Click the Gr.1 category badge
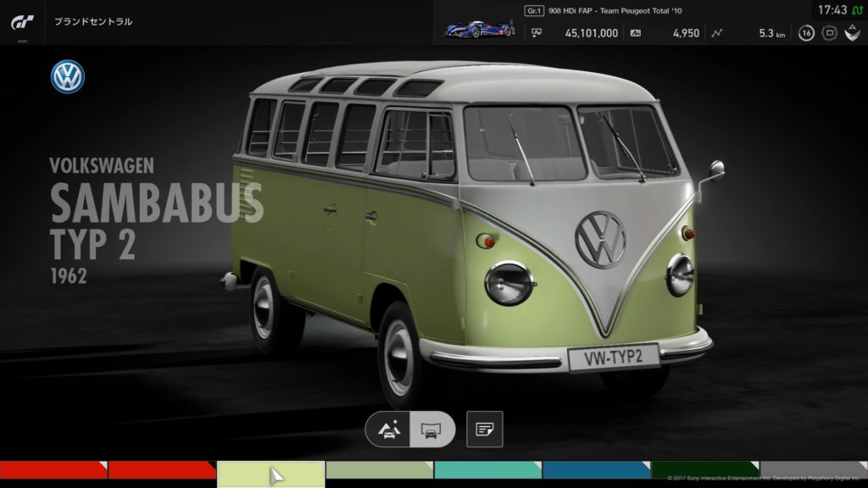Viewport: 868px width, 488px height. [534, 10]
